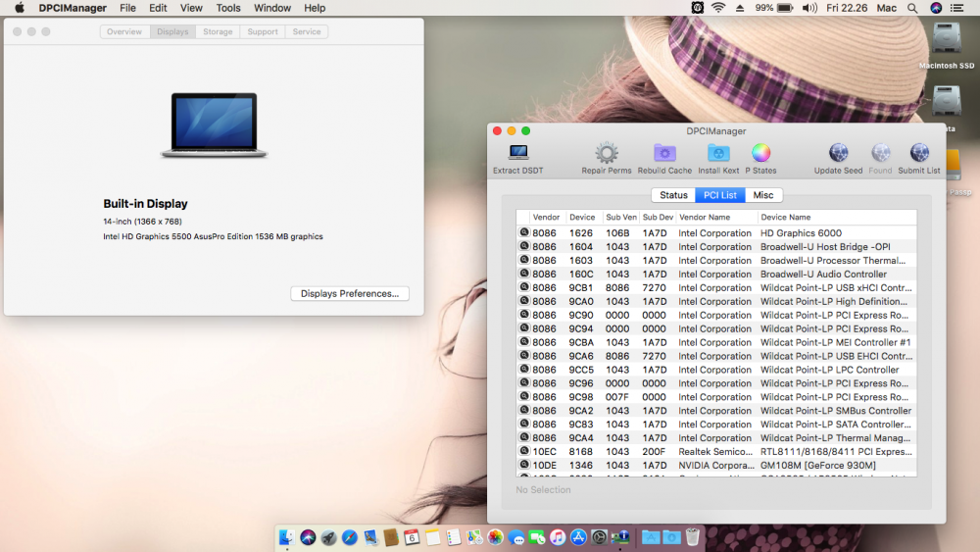Open Contacts book in the dock
Viewport: 980px width, 552px height.
click(x=391, y=537)
